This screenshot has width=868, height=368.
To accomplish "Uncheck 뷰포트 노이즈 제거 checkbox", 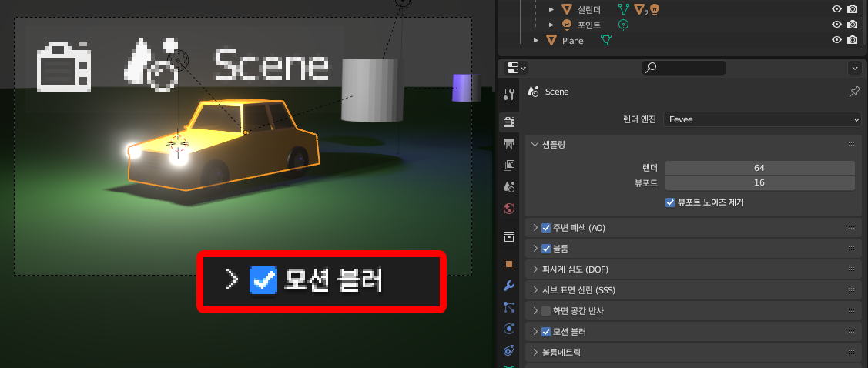I will [670, 202].
